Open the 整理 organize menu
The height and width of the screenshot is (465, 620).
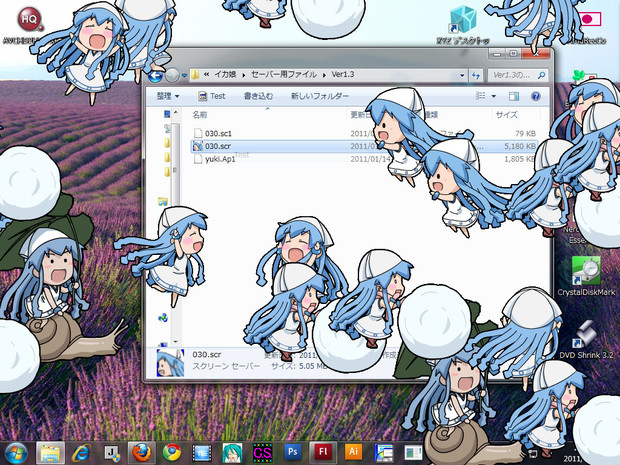[x=168, y=96]
